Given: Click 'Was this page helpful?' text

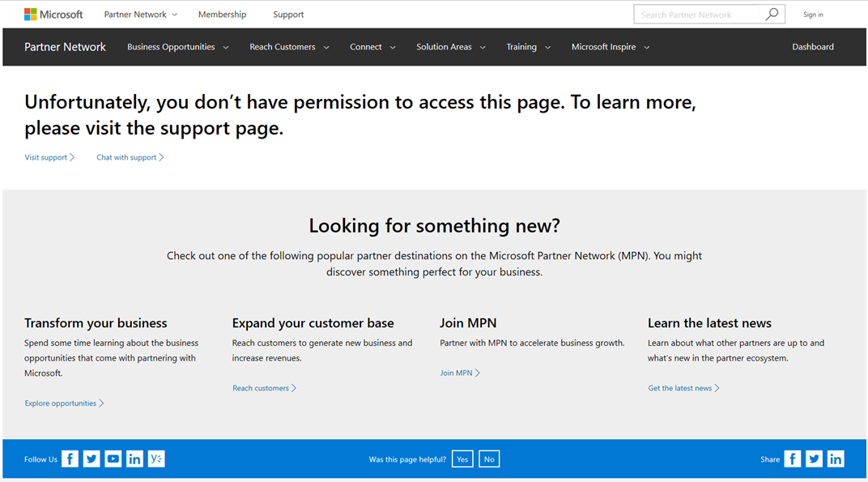Looking at the screenshot, I should tap(407, 459).
